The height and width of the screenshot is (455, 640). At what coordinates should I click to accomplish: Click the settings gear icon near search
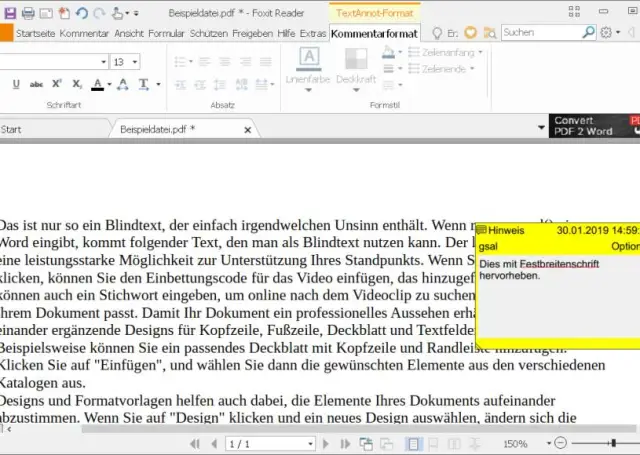coord(604,33)
